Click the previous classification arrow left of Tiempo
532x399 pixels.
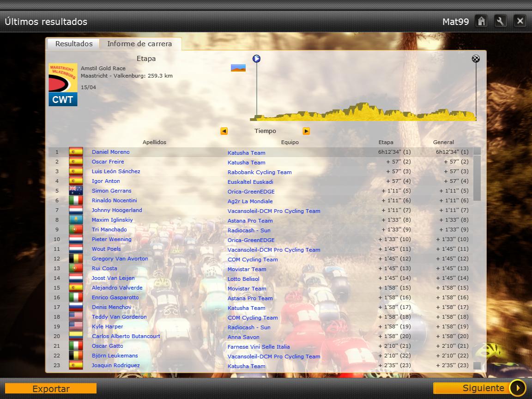pos(224,131)
